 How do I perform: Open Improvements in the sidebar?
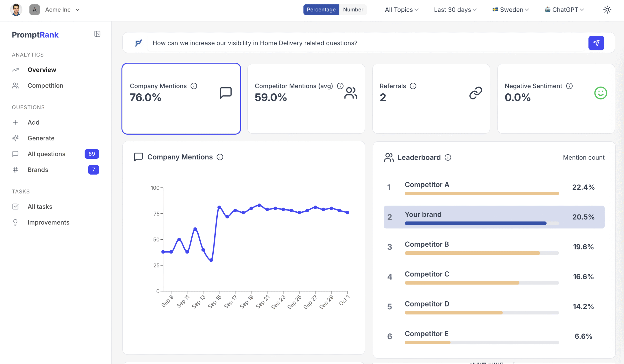pyautogui.click(x=48, y=222)
